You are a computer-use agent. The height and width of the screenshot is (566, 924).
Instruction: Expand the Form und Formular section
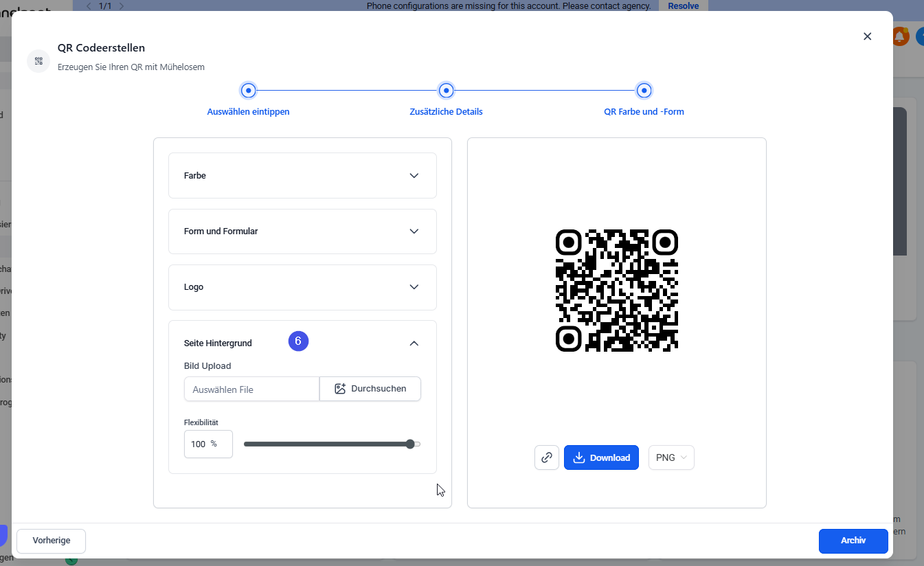(x=302, y=231)
